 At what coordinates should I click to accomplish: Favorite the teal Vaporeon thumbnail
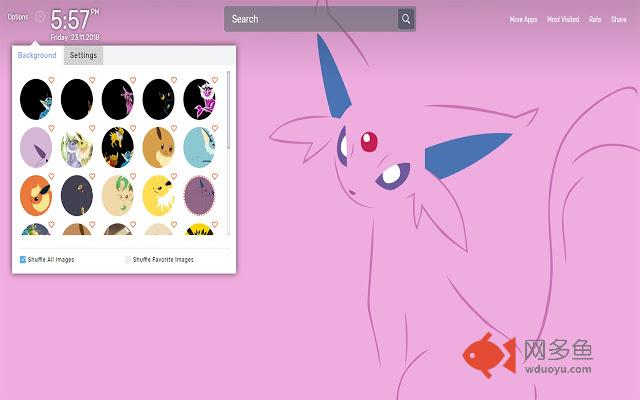(x=215, y=128)
